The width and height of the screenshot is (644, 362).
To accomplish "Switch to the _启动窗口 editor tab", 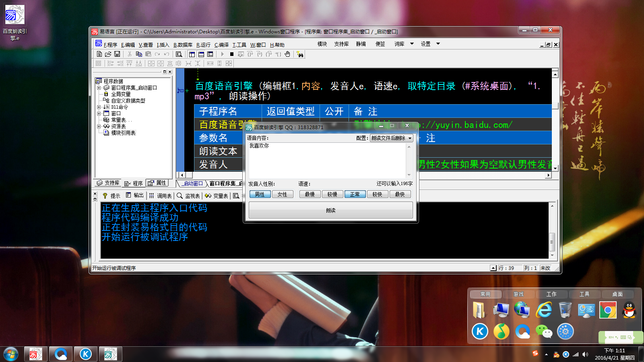I will click(192, 183).
